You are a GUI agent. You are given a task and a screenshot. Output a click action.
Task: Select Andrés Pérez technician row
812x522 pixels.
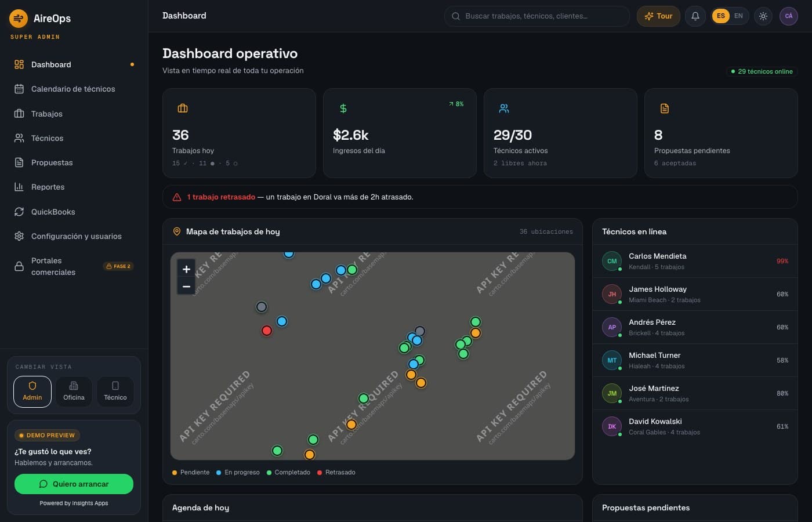pos(695,327)
